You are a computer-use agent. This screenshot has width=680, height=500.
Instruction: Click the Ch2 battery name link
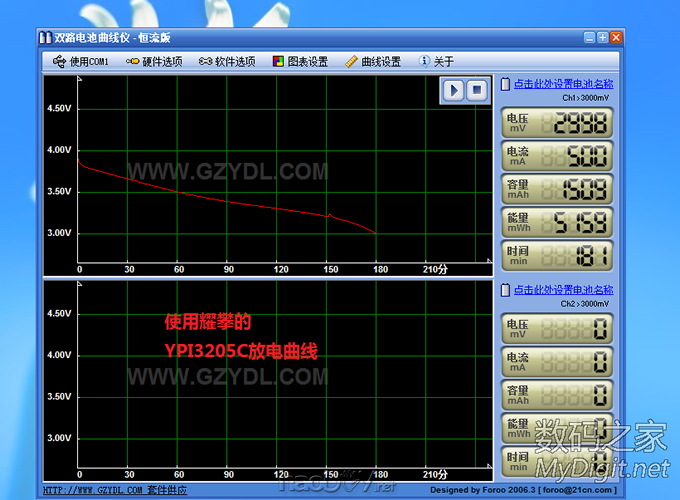[x=563, y=289]
